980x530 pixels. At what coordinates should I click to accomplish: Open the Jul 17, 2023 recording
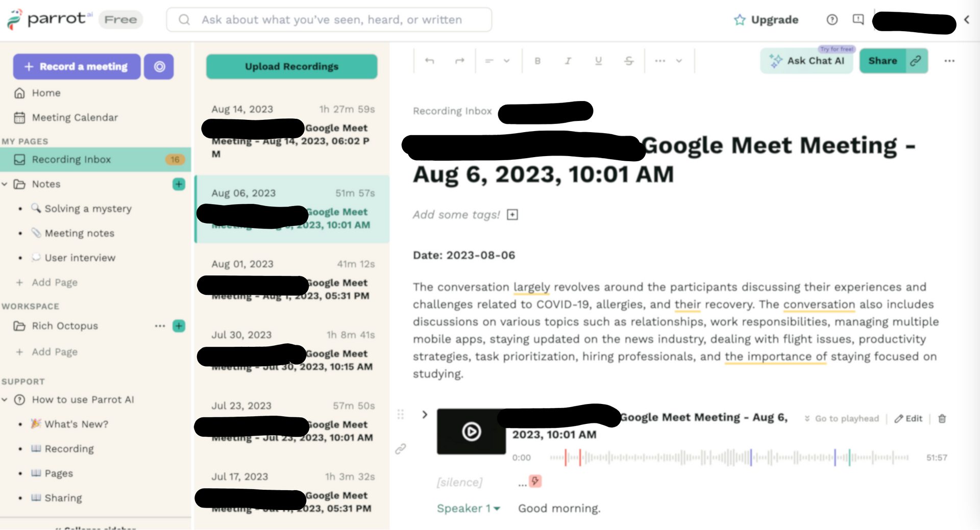[292, 492]
